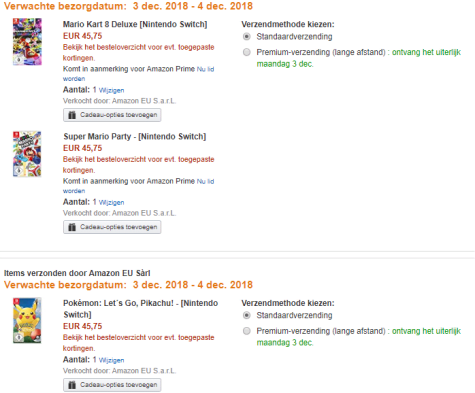Click 'Nu lid worden' under Super Mario Party
Viewport: 475px width, 393px height.
[205, 181]
